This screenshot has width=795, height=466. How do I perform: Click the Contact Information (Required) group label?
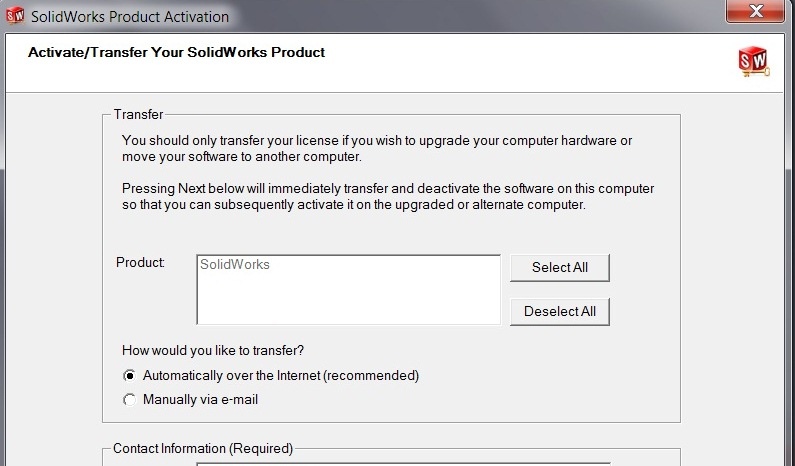click(203, 448)
